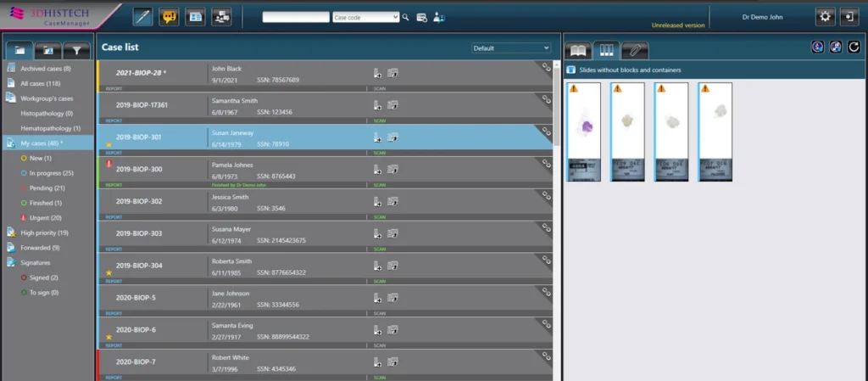The image size is (868, 381).
Task: Click the notes icon for 2019-BIOP-300 row
Action: (393, 169)
